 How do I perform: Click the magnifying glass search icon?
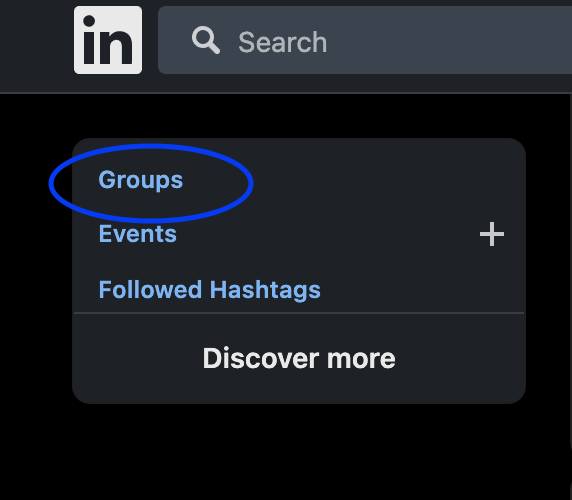206,40
